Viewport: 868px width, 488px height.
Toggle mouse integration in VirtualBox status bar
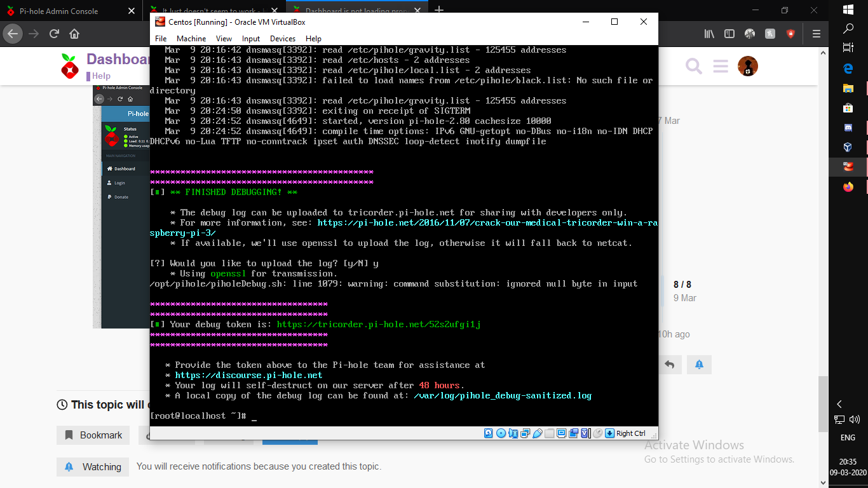tap(599, 433)
